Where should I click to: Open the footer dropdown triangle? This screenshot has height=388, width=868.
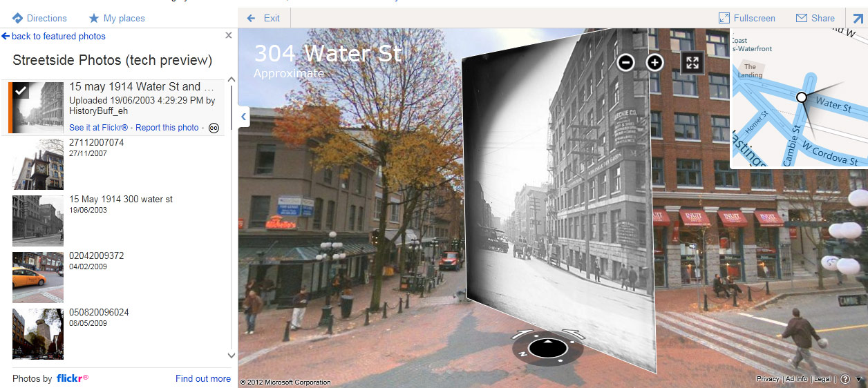coord(859,379)
